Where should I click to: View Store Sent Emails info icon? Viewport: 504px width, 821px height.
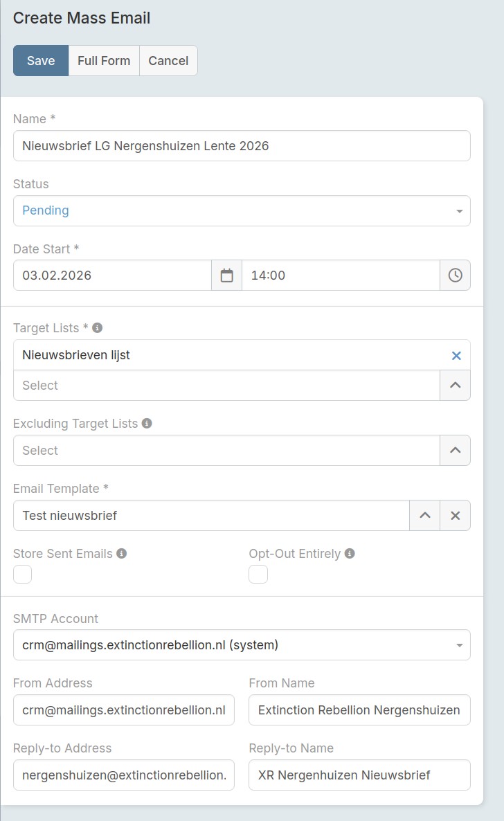click(122, 554)
